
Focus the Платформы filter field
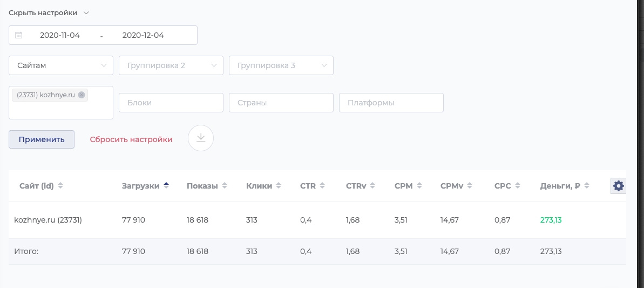click(x=391, y=103)
